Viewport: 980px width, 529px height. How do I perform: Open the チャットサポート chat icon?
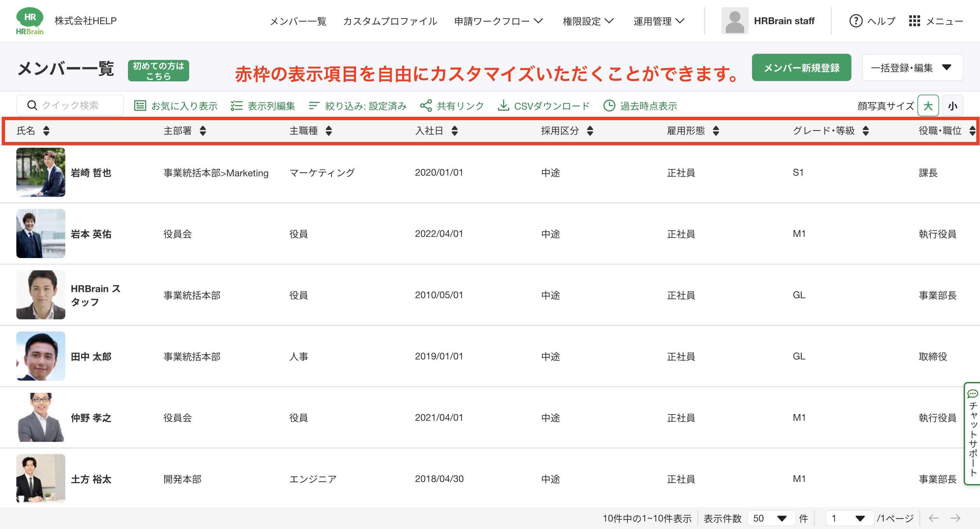click(x=973, y=394)
